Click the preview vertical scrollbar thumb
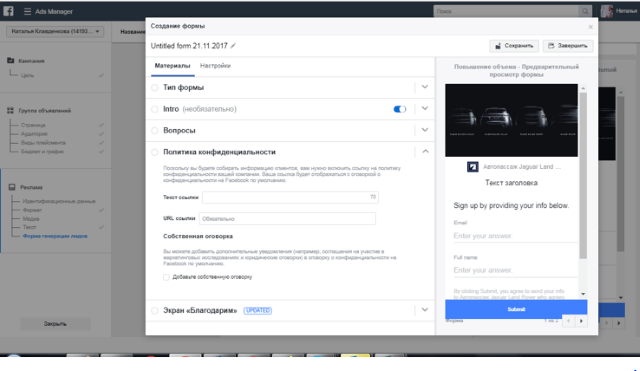The height and width of the screenshot is (371, 640). click(x=583, y=176)
